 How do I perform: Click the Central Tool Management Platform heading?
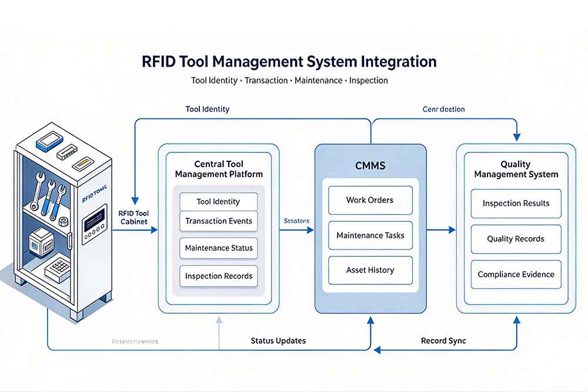coord(219,169)
